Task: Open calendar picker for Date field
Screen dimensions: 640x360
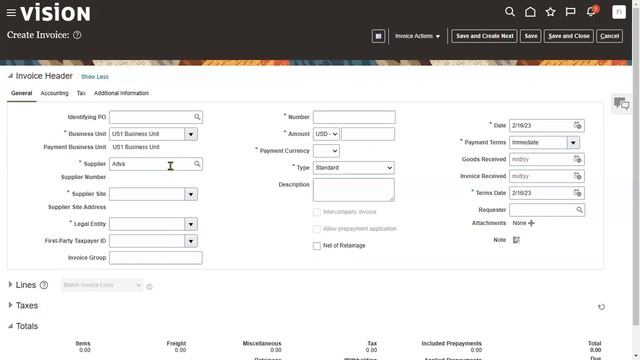Action: coord(577,125)
